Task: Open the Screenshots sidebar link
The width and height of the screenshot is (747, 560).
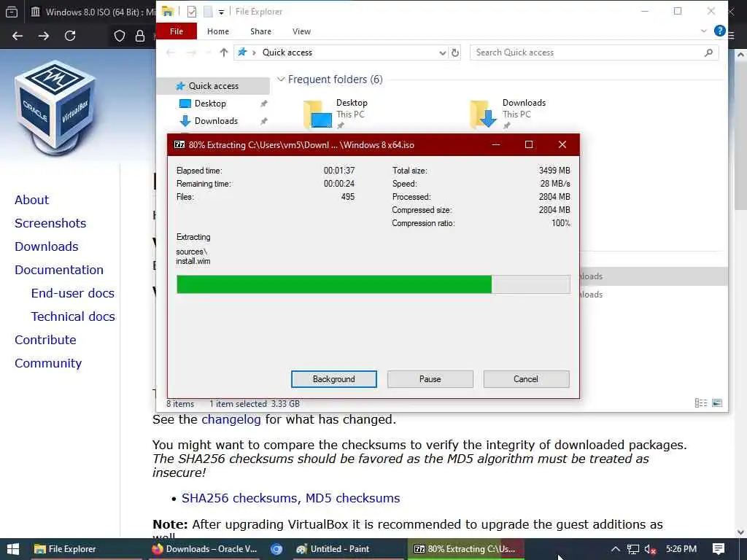Action: coord(50,223)
